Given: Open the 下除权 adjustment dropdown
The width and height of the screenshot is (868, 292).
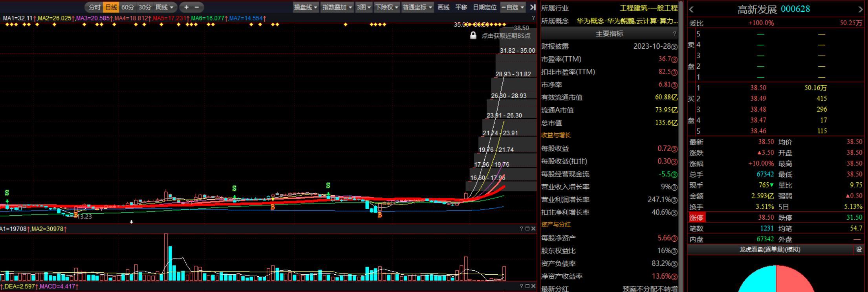Looking at the screenshot, I should coord(387,7).
